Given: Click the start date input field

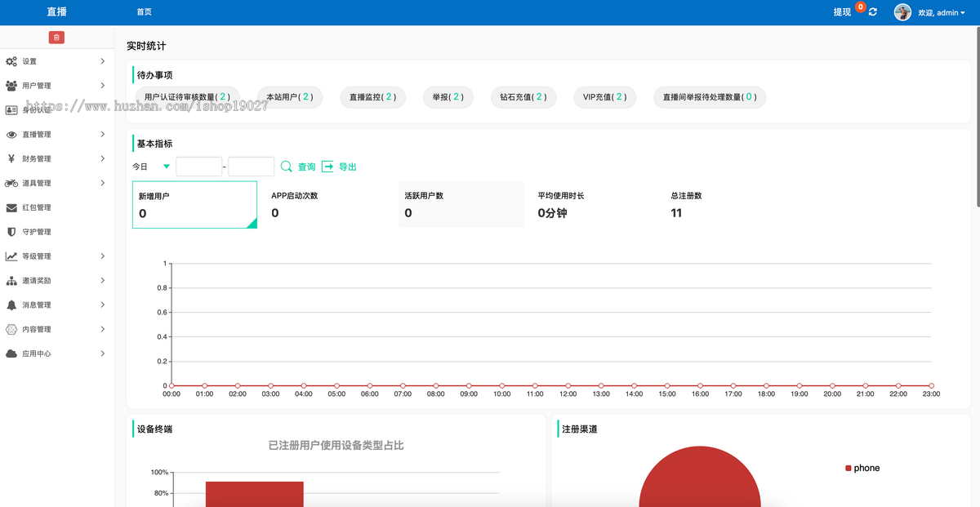Looking at the screenshot, I should 199,167.
